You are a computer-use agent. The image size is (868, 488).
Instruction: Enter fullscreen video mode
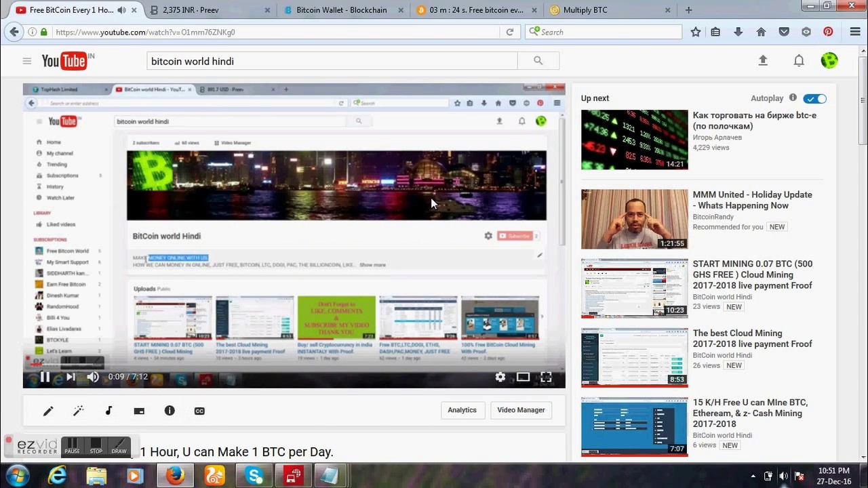(546, 377)
